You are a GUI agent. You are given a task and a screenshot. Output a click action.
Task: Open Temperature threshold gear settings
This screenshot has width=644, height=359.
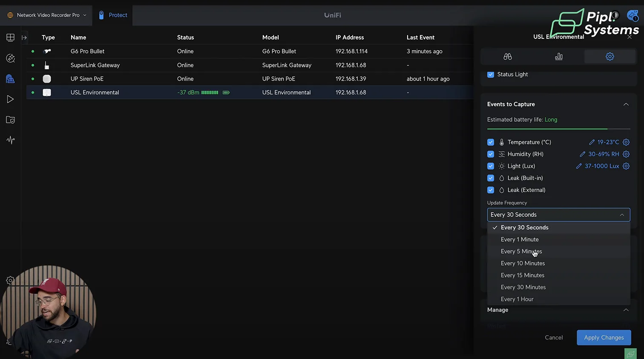tap(626, 142)
